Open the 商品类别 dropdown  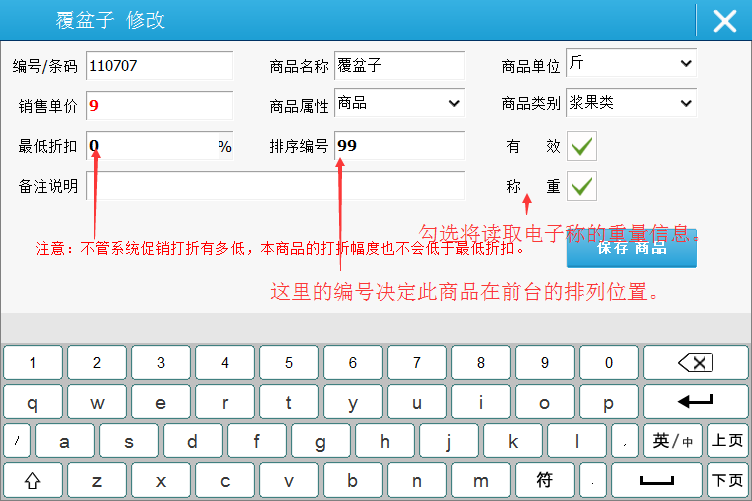point(631,103)
